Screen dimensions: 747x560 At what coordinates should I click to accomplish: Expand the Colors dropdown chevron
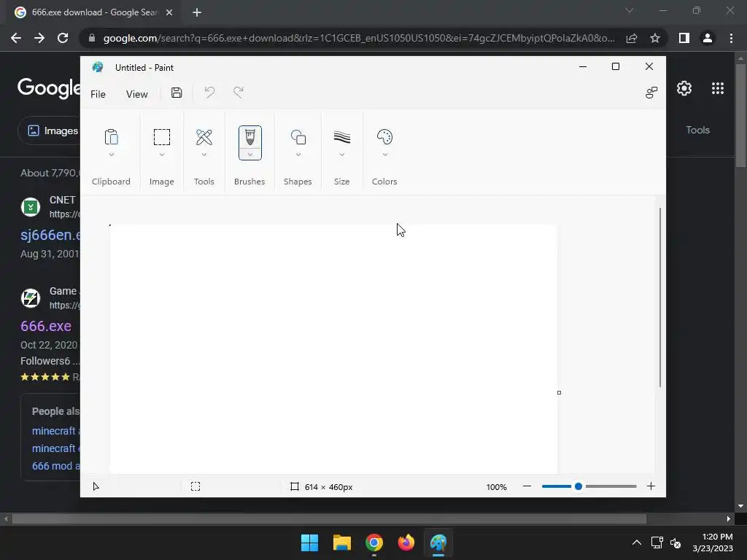pyautogui.click(x=385, y=155)
